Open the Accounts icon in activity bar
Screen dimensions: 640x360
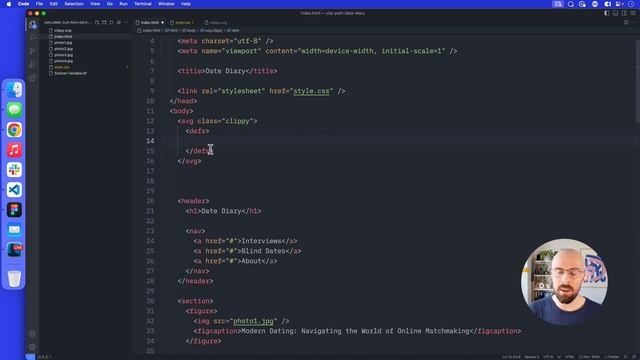(32, 333)
